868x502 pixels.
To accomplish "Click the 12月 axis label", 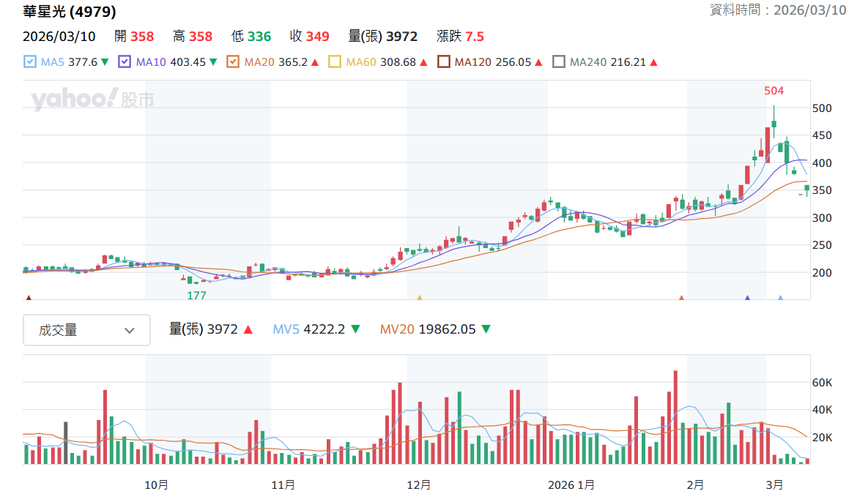I will [418, 485].
